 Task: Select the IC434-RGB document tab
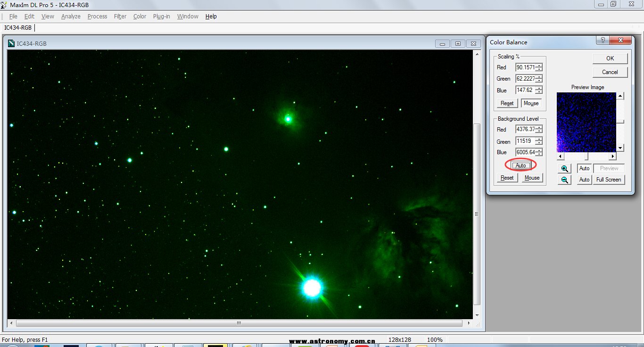click(x=18, y=28)
